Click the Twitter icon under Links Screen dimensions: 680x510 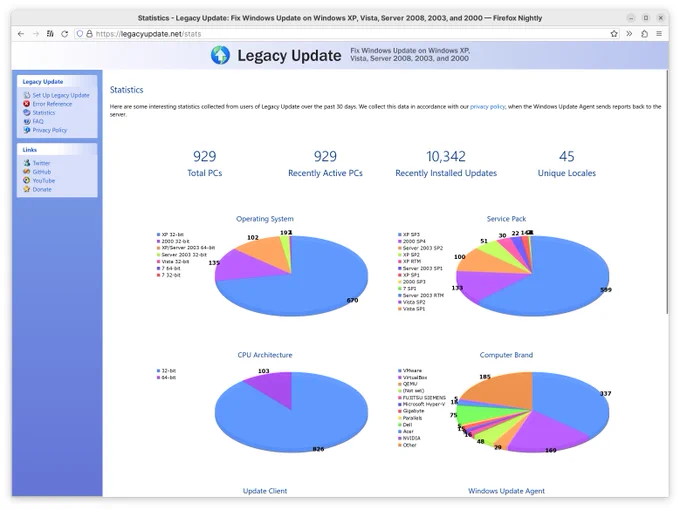click(x=26, y=163)
